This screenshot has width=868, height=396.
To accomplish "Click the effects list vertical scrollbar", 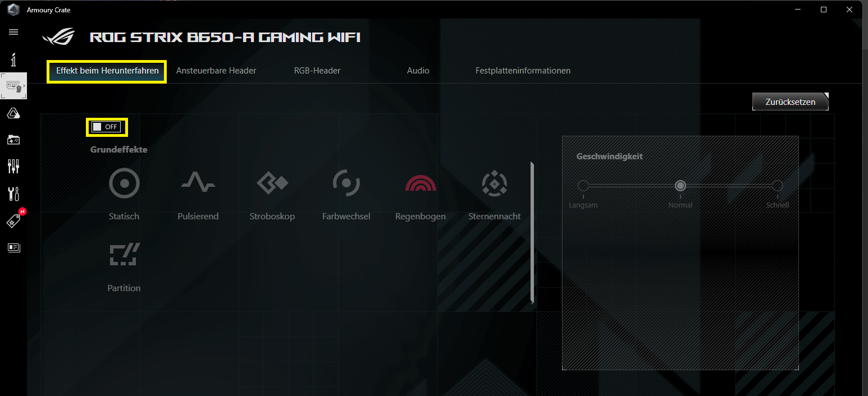I will pos(532,234).
